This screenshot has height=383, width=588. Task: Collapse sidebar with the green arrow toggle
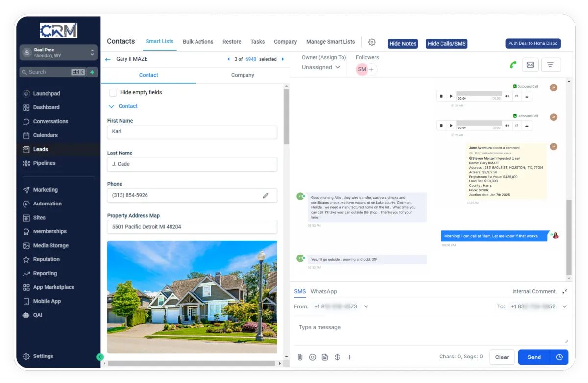click(x=100, y=357)
